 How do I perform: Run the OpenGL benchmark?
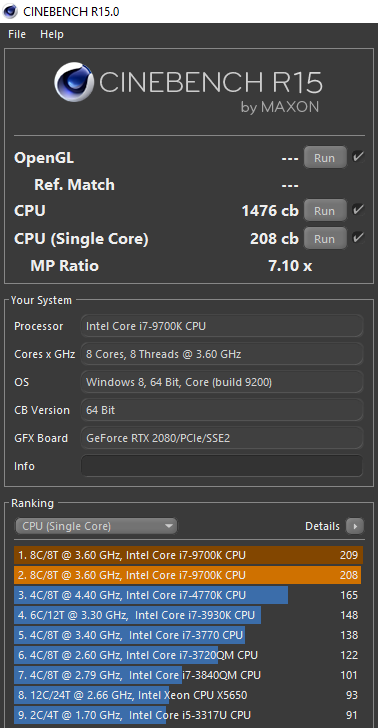pos(325,157)
